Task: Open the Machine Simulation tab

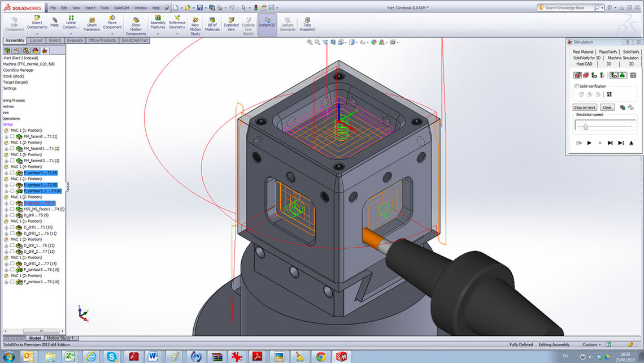Action: tap(623, 58)
